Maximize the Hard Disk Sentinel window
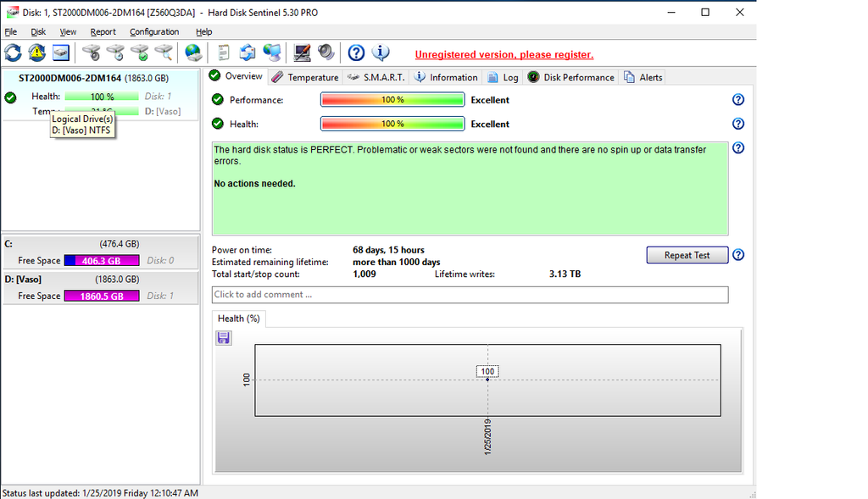 [x=705, y=12]
